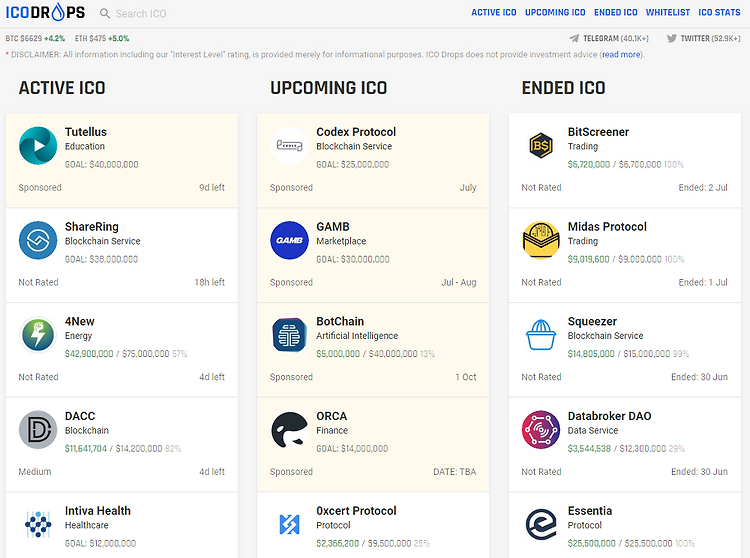Click the search magnifier icon
Viewport: 750px width, 558px height.
[x=105, y=13]
